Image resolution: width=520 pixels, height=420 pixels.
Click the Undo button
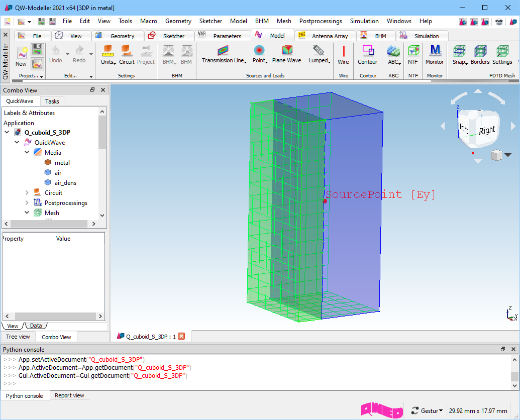point(56,55)
